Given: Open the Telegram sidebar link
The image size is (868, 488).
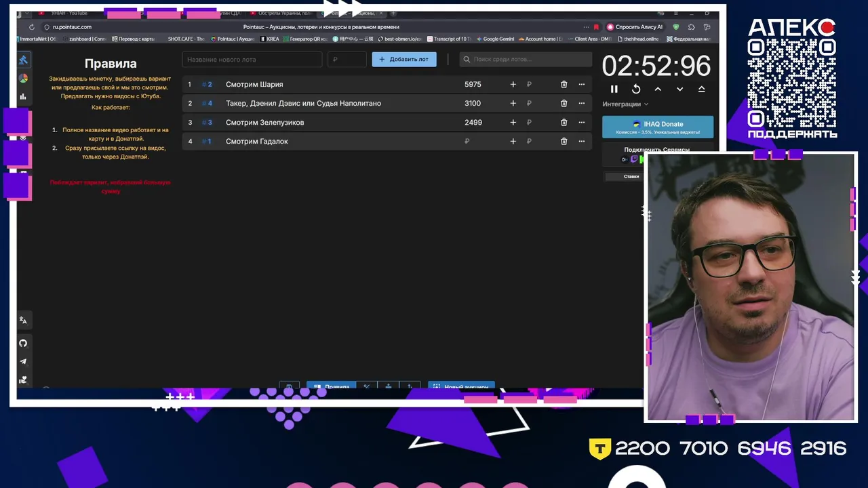Looking at the screenshot, I should click(x=23, y=362).
